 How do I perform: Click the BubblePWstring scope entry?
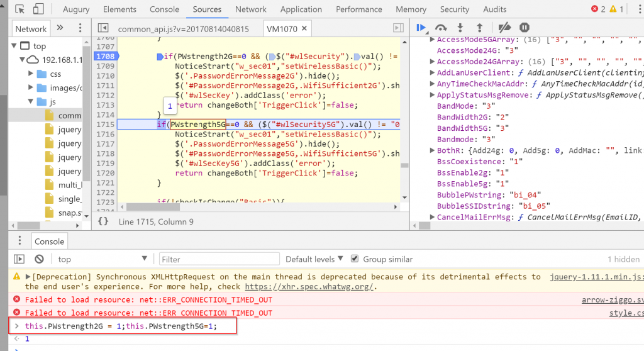point(489,195)
